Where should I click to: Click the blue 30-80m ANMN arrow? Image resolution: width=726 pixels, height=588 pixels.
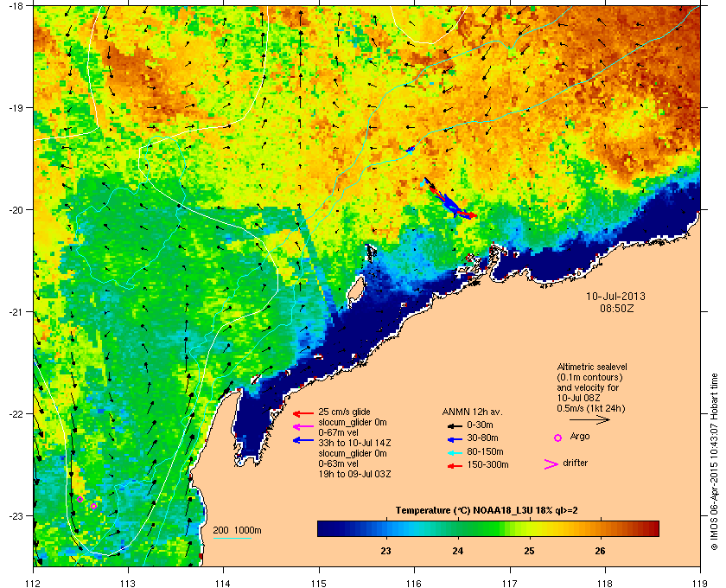click(x=455, y=438)
